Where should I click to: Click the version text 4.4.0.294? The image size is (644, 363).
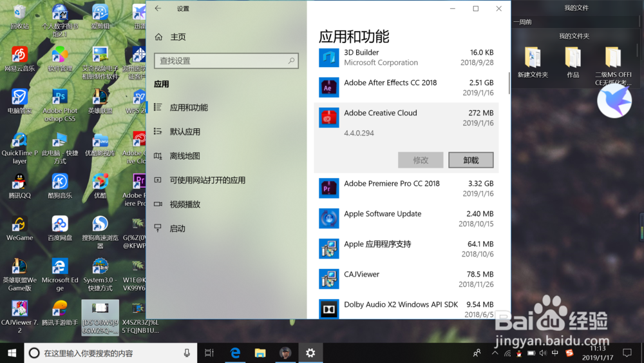(359, 133)
